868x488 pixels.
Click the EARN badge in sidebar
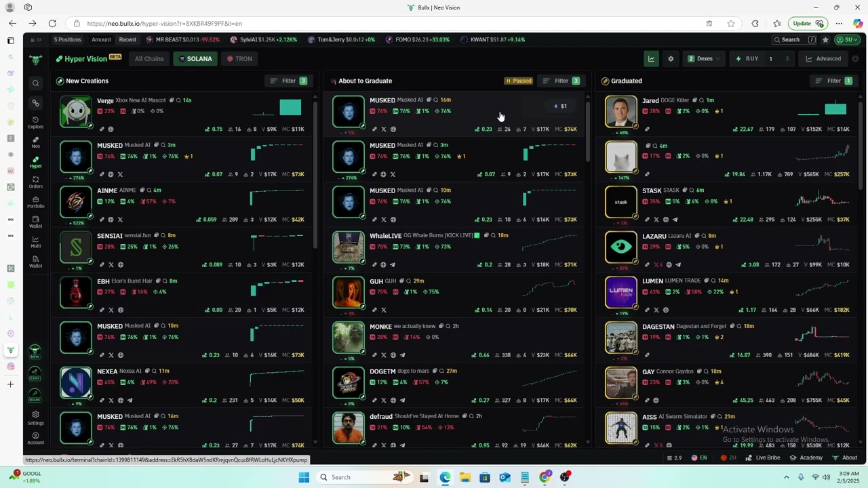(x=35, y=373)
